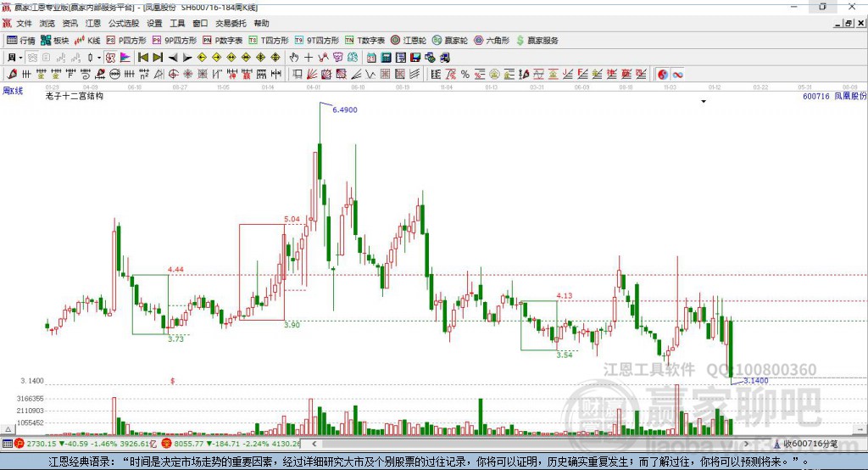Jump to first bar icon
Image resolution: width=868 pixels, height=470 pixels.
tap(142, 58)
